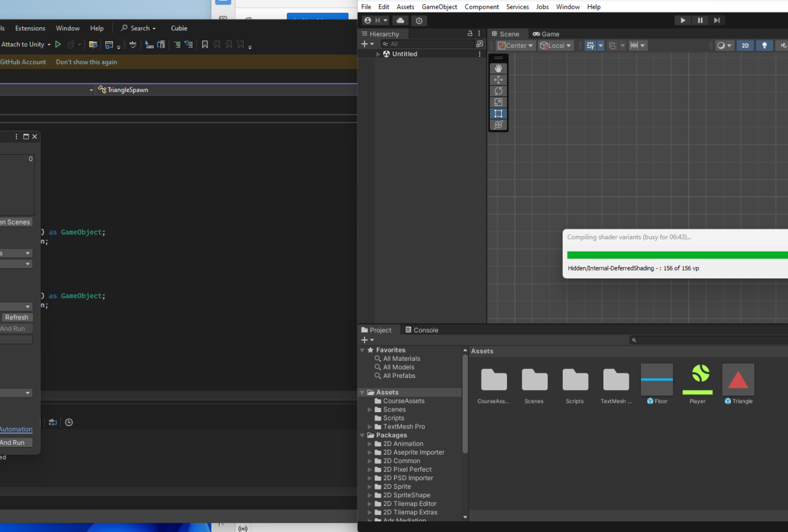Screen dimensions: 788x532
Task: Toggle Center pivot mode button
Action: 515,46
